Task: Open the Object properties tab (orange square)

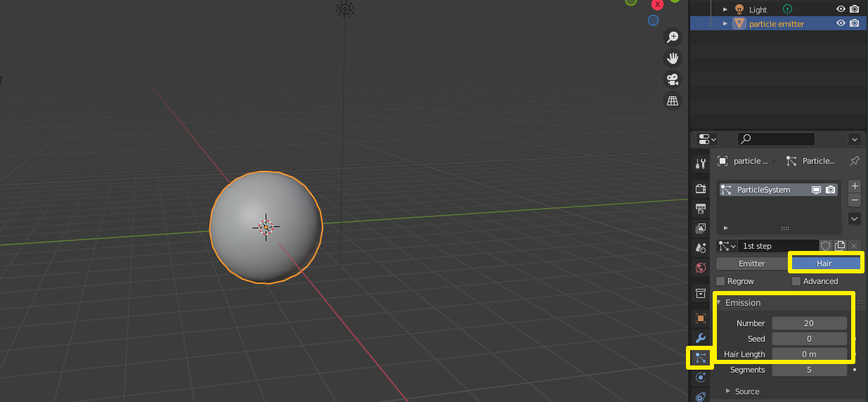Action: [700, 318]
